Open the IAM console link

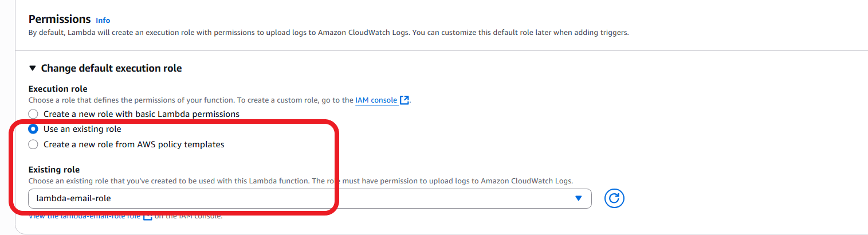coord(376,100)
